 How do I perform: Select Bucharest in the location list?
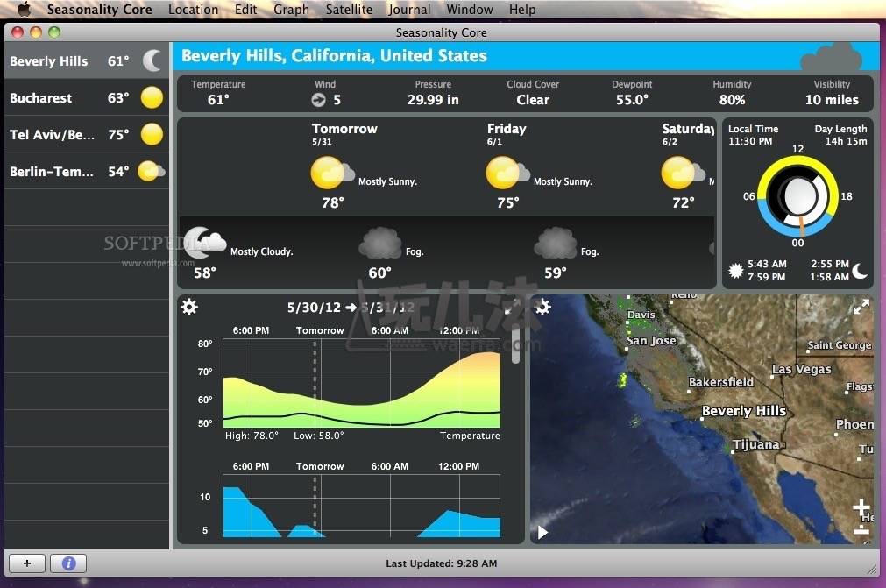pyautogui.click(x=87, y=98)
